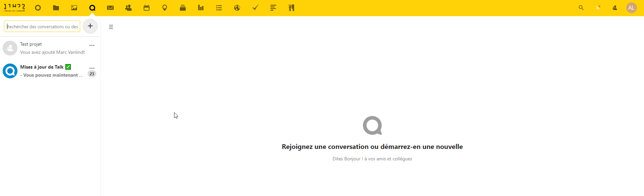Open the Test projet conversation
The height and width of the screenshot is (196, 644).
click(x=50, y=48)
